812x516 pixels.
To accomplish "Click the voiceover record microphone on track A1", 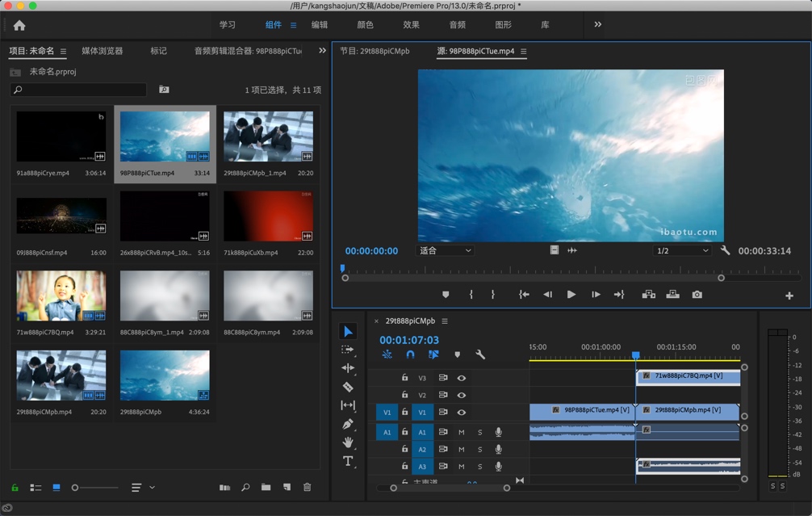I will pyautogui.click(x=498, y=432).
